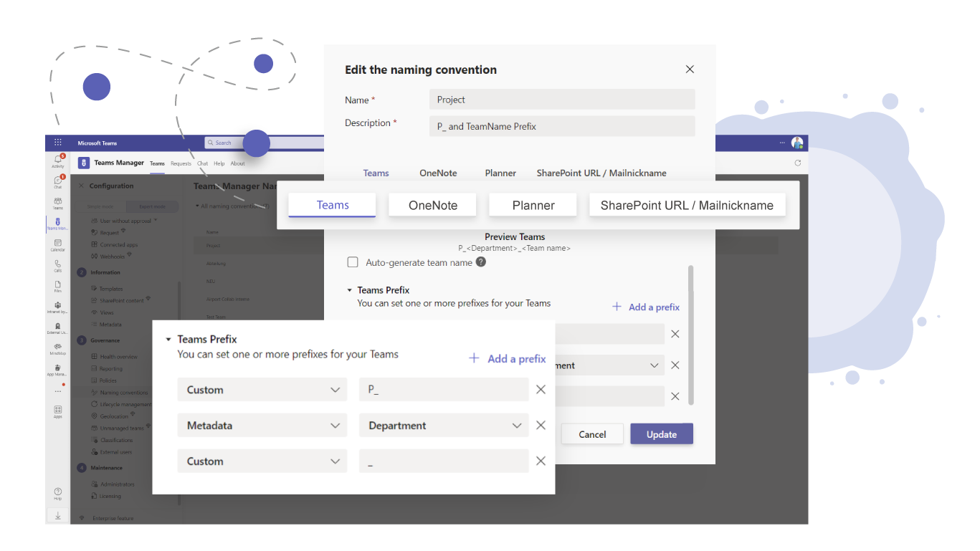
Task: Click the Update button
Action: pos(662,434)
